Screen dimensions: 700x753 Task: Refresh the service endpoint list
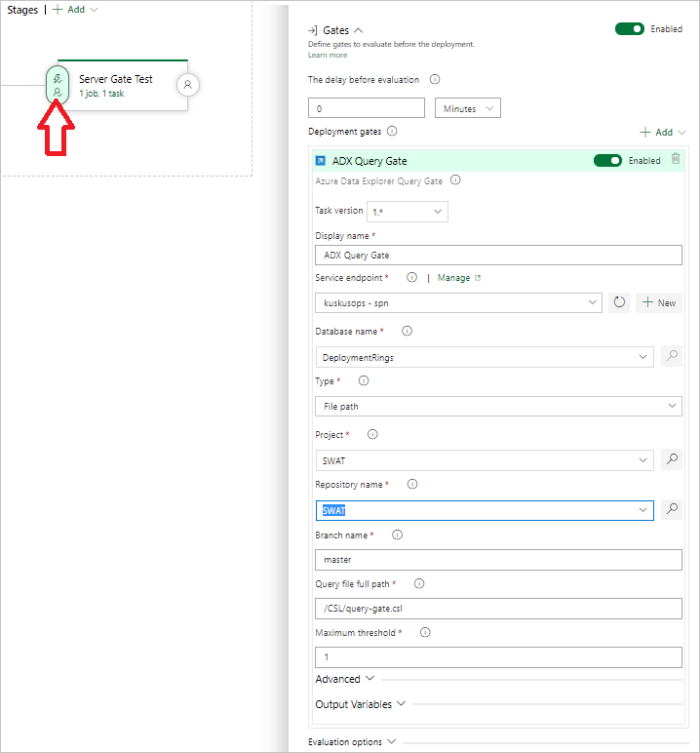[x=619, y=302]
